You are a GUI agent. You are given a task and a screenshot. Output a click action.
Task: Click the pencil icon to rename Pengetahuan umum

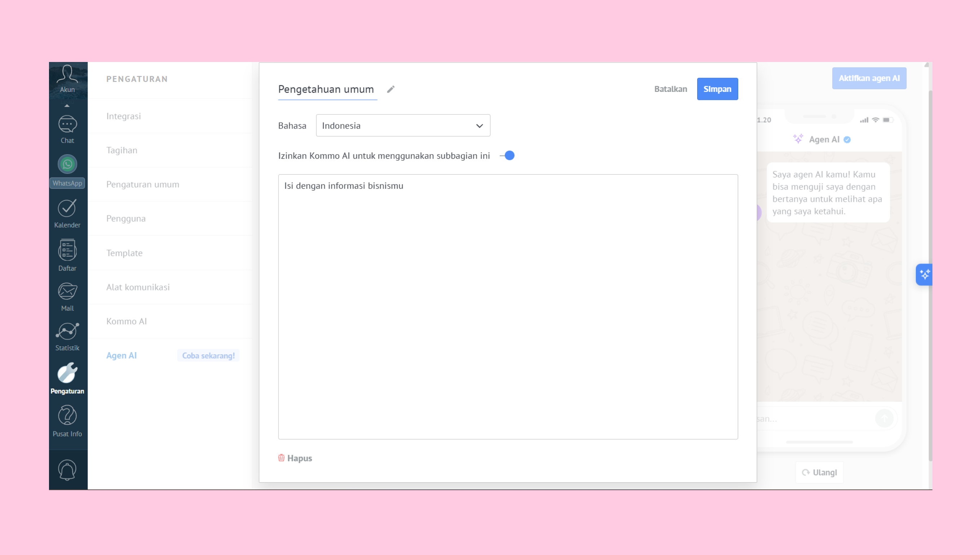point(391,89)
